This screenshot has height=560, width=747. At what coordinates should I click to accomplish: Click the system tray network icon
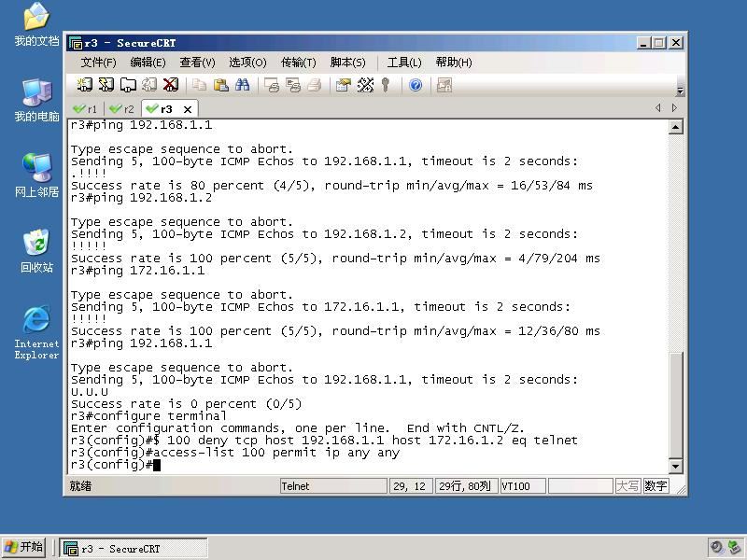tap(735, 548)
